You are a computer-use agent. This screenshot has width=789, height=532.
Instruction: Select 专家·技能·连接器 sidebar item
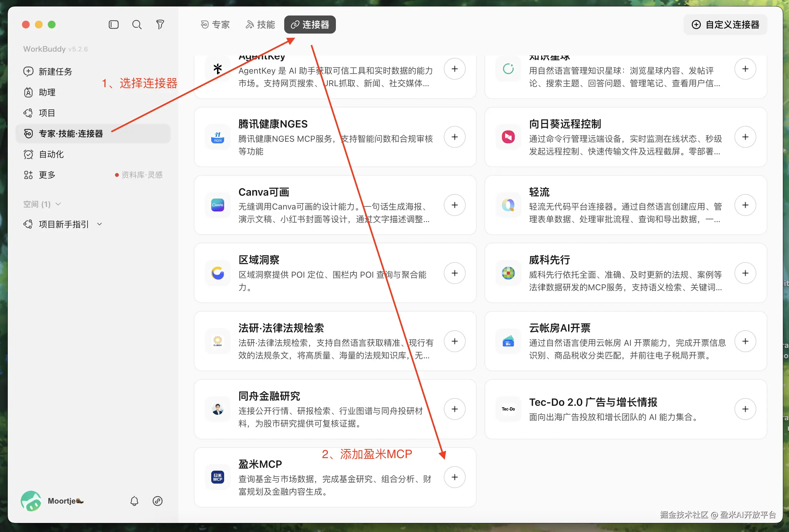pyautogui.click(x=93, y=134)
